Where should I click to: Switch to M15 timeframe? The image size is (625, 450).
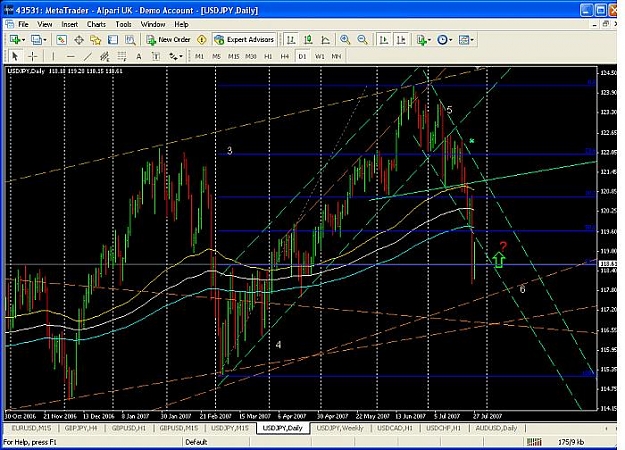[234, 57]
